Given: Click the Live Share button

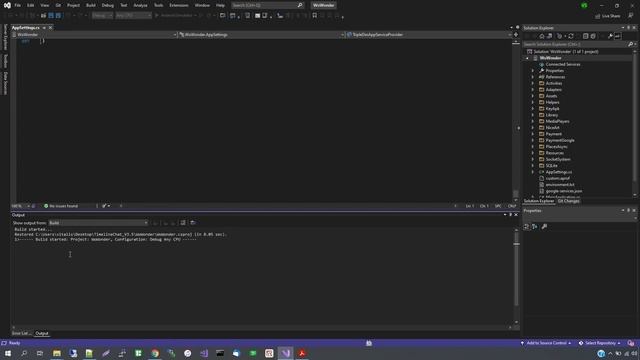Looking at the screenshot, I should coord(608,16).
